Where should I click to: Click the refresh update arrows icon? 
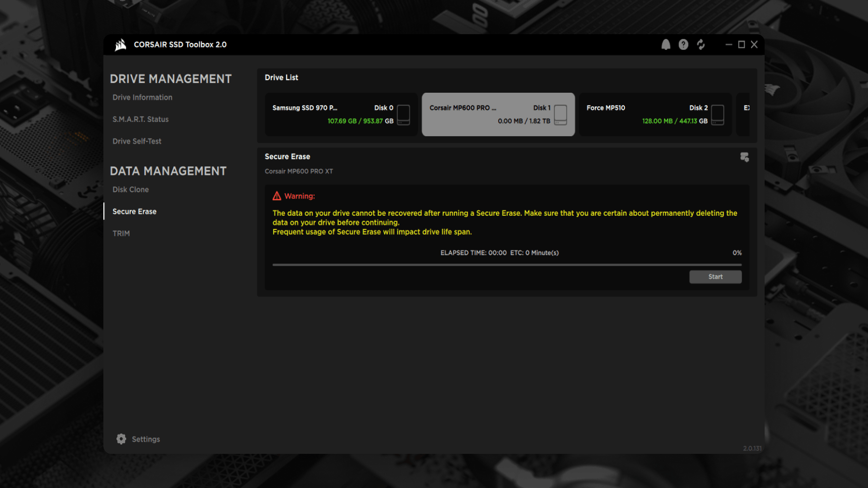(x=701, y=44)
